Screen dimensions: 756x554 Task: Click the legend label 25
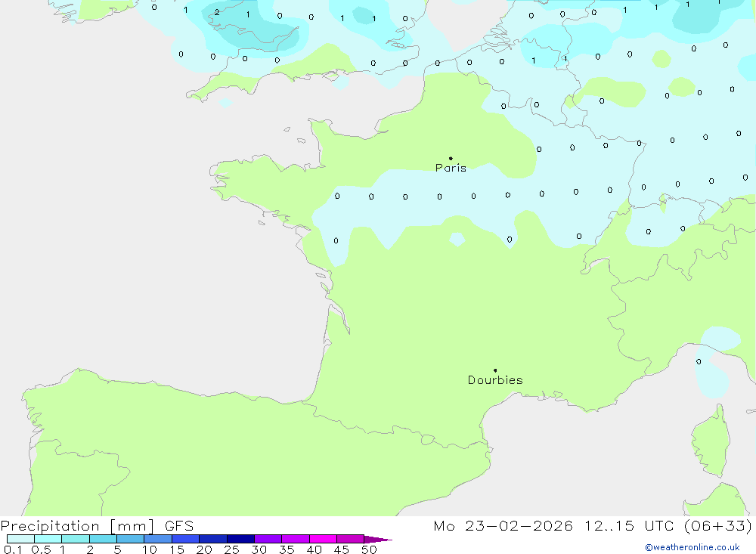(x=231, y=549)
